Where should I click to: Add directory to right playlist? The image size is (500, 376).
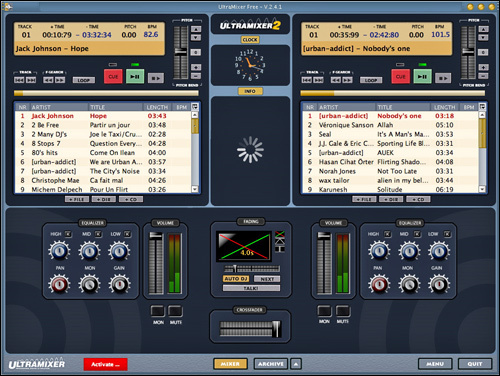391,199
